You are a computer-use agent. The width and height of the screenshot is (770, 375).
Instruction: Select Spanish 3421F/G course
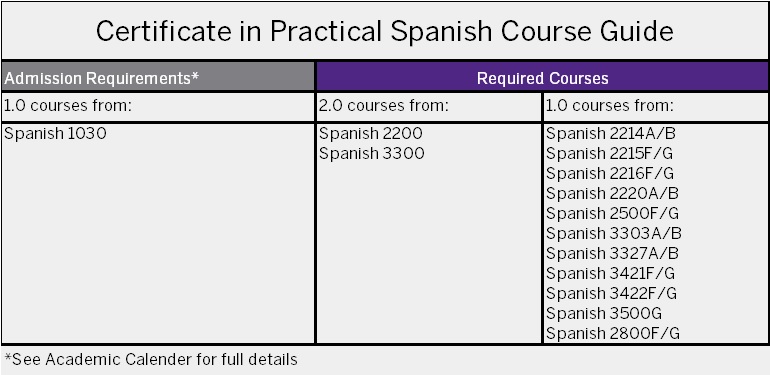pos(610,273)
